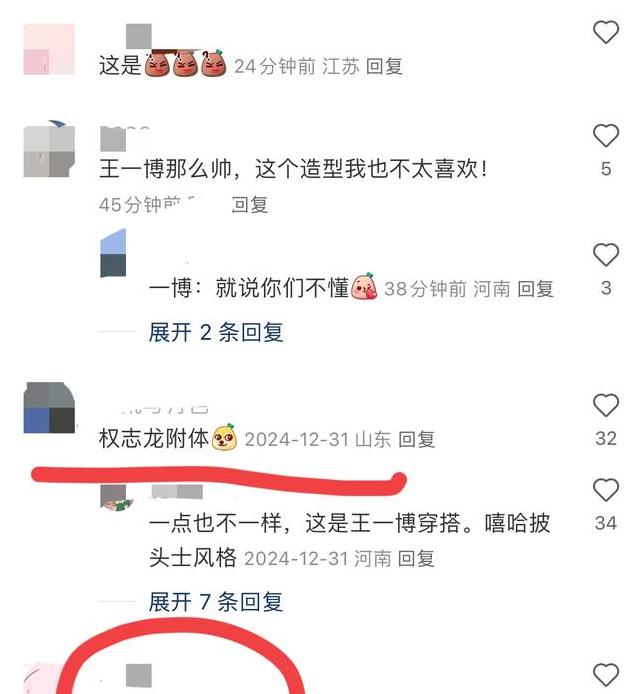
Task: Like the comment about 王一博 not-liked styling
Action: (605, 135)
